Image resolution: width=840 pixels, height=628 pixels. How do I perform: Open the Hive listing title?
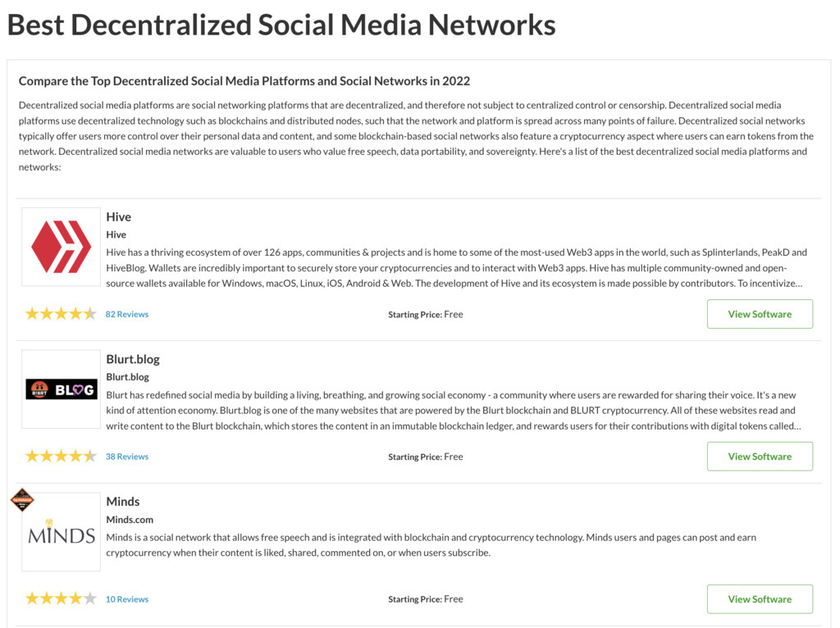pos(118,216)
